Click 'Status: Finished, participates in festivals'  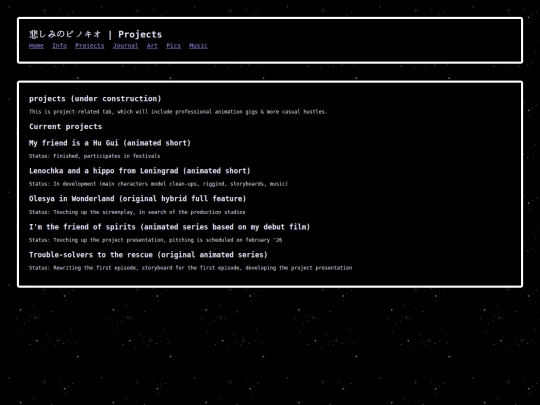pos(94,156)
